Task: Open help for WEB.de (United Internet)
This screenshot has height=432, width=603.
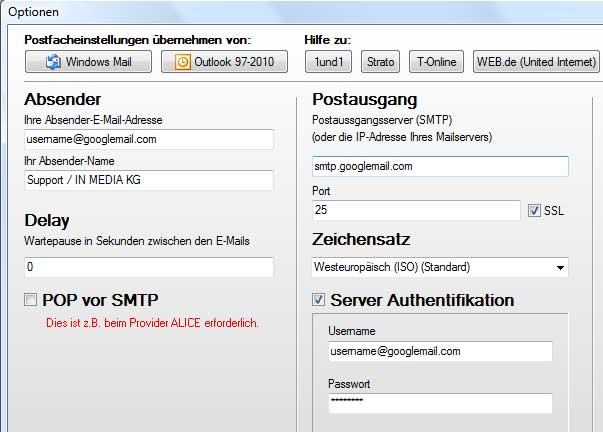Action: tap(536, 62)
